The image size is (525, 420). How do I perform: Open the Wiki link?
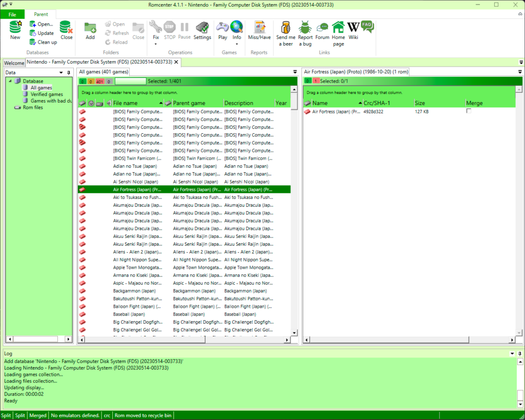point(353,30)
